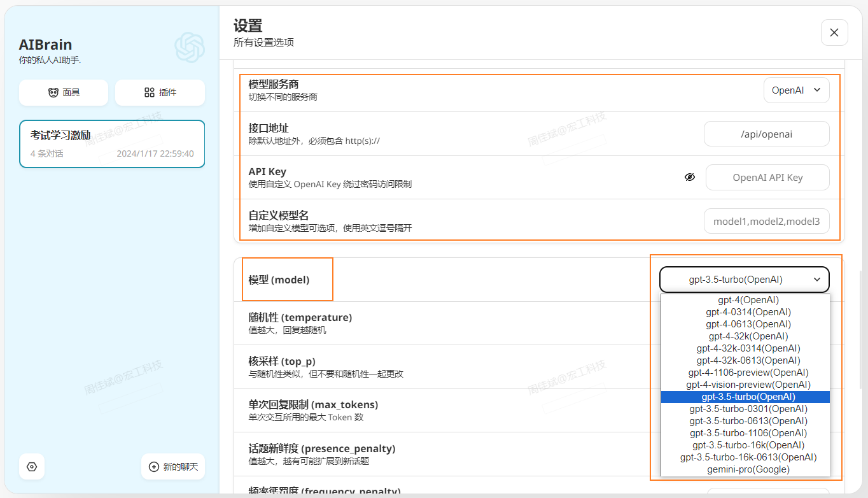Click the 单次回复限制 (max_tokens) label
Viewport: 868px width, 498px height.
[313, 404]
